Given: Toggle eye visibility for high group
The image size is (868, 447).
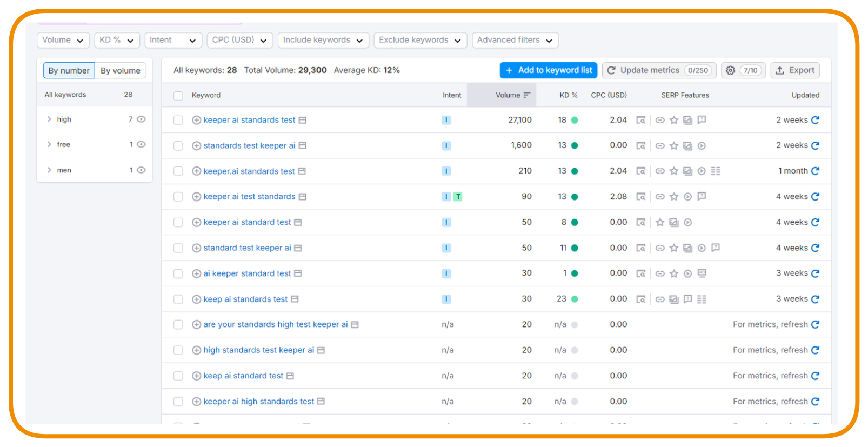Looking at the screenshot, I should click(x=141, y=119).
